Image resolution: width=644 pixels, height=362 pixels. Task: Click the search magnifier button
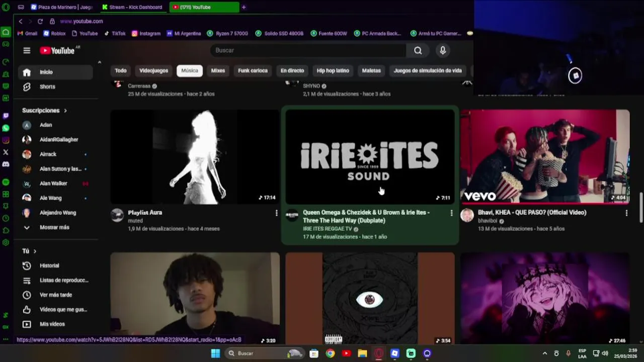(418, 50)
